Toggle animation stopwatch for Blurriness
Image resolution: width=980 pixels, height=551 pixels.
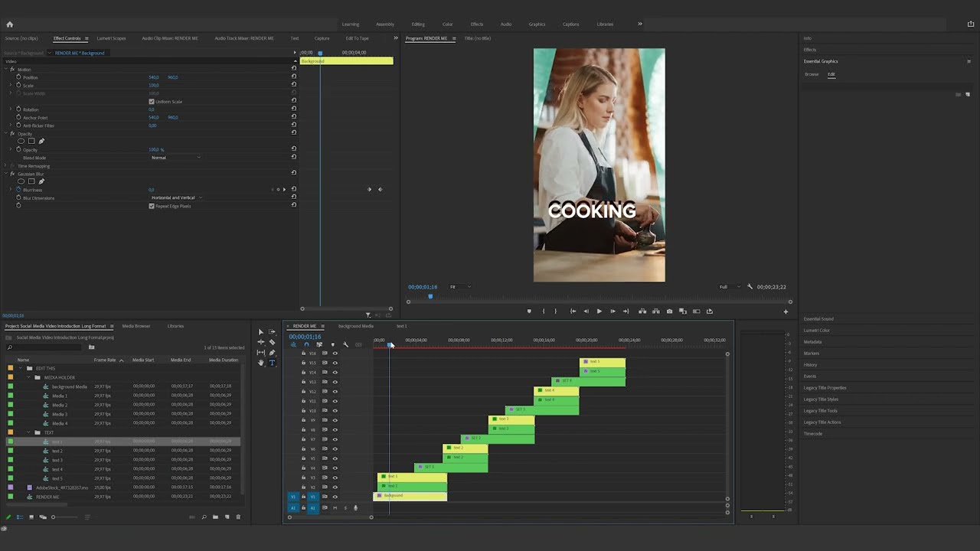click(18, 190)
